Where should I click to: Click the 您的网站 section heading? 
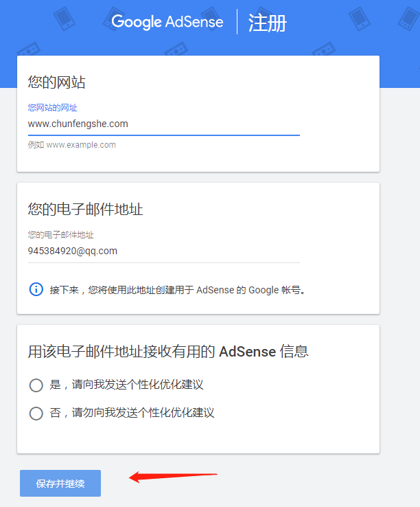point(56,82)
